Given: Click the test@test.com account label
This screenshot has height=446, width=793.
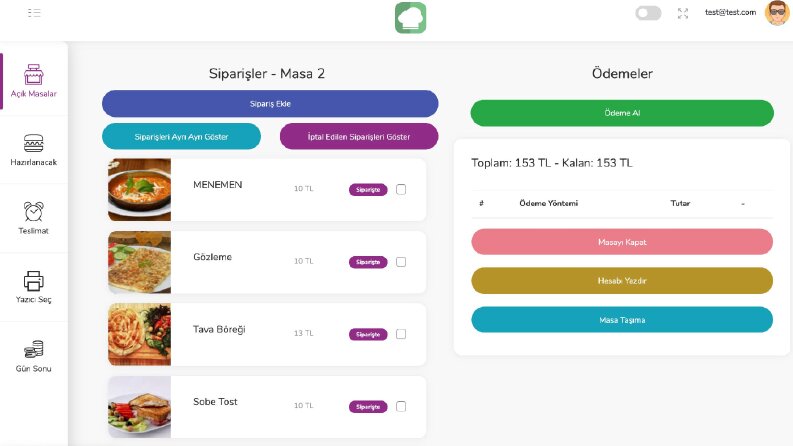Looking at the screenshot, I should 730,12.
